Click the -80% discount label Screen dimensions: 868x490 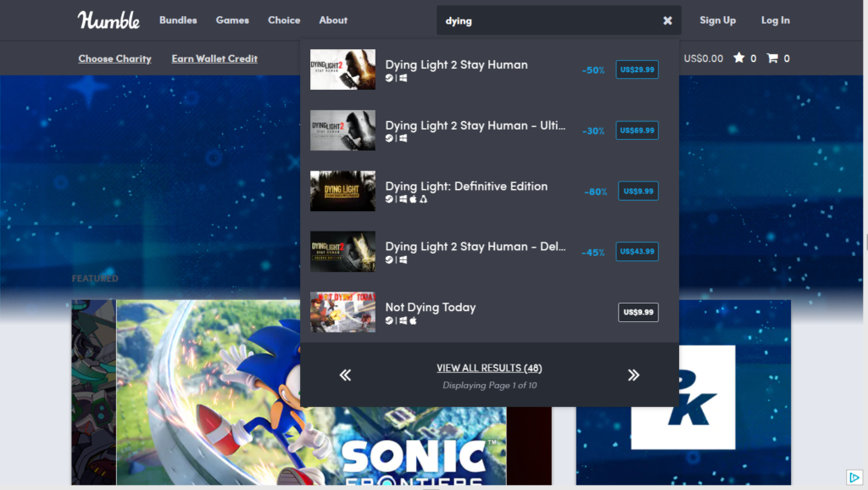pyautogui.click(x=596, y=192)
